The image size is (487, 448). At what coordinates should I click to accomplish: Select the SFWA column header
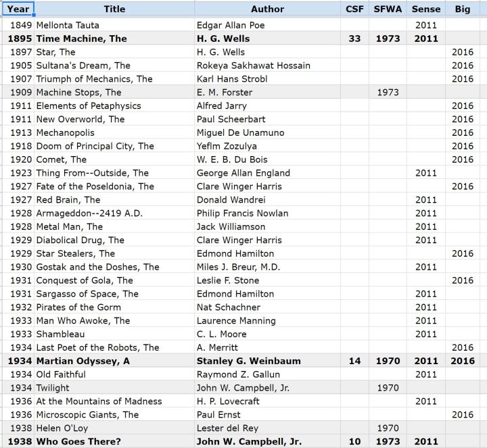click(388, 9)
